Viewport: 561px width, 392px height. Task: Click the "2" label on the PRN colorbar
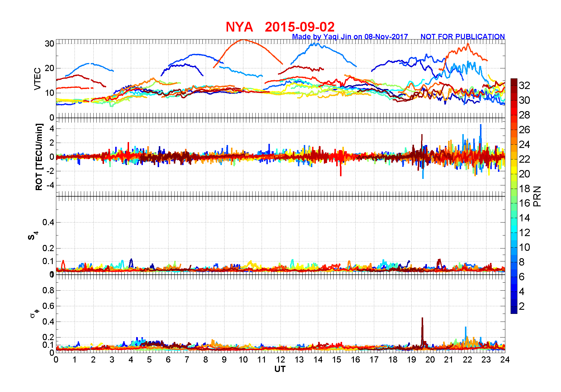point(522,306)
